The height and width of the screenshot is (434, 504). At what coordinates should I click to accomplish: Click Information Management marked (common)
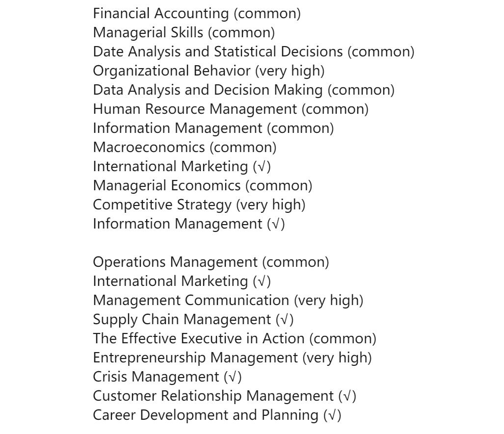coord(213,128)
